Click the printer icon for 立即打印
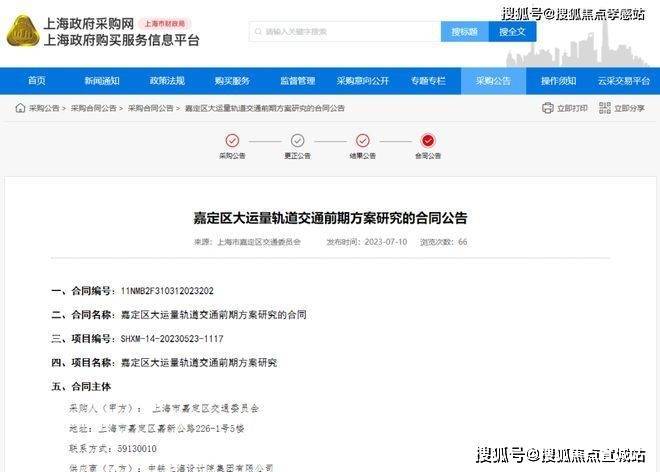Image resolution: width=660 pixels, height=472 pixels. pyautogui.click(x=548, y=108)
